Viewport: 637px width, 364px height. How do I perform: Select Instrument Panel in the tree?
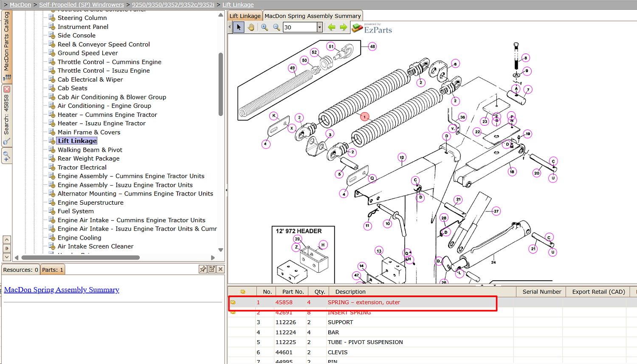pyautogui.click(x=83, y=26)
